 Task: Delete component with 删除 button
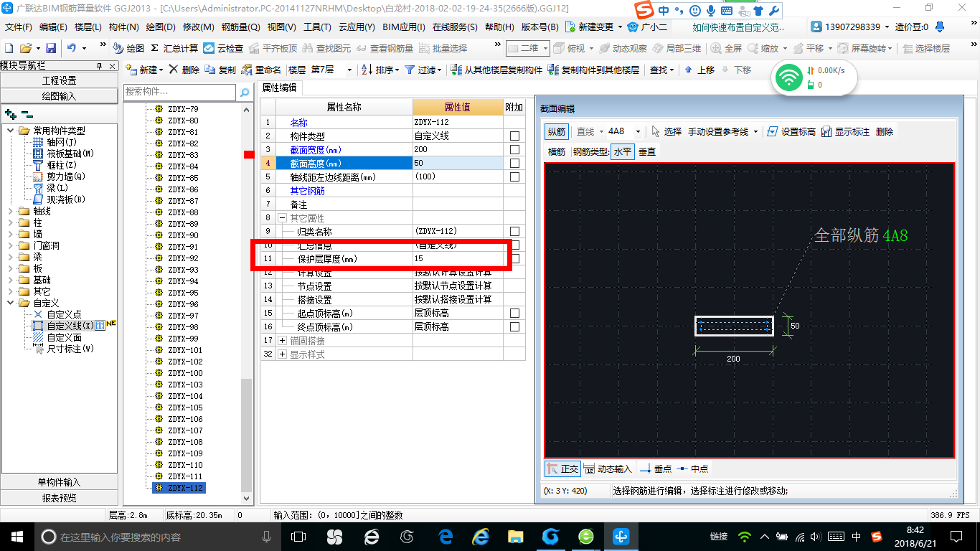[184, 70]
